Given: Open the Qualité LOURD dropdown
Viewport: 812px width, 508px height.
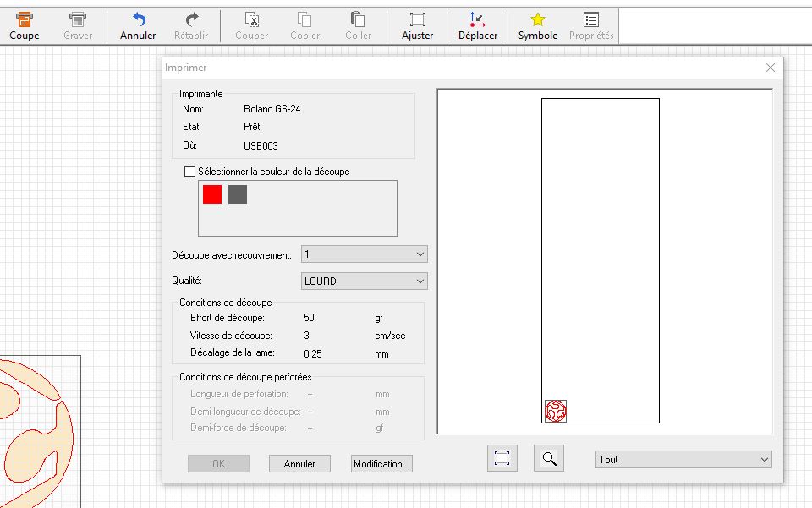Looking at the screenshot, I should [364, 281].
